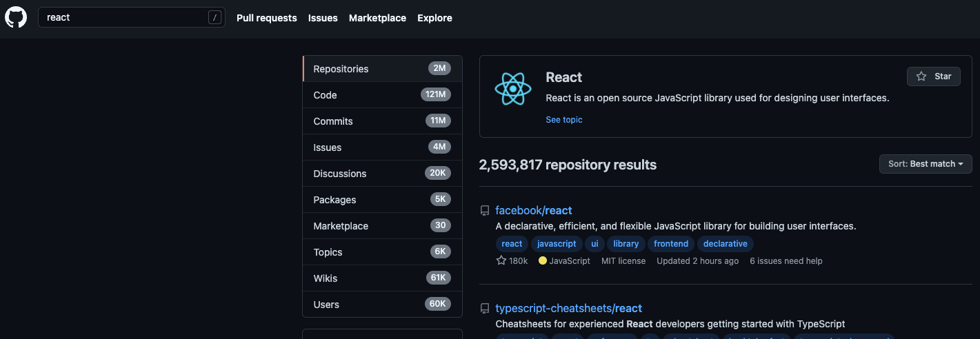This screenshot has height=339, width=980.
Task: Open the facebook/react repository link
Action: coord(534,211)
